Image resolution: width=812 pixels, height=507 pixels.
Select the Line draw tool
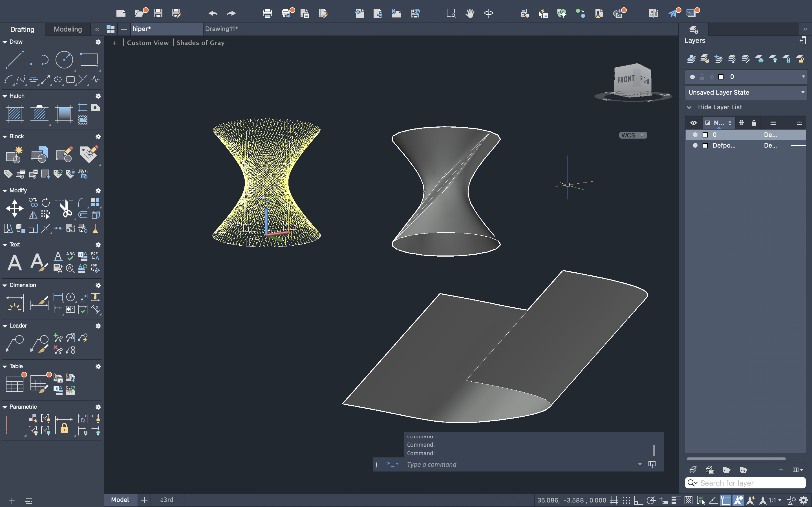pos(14,60)
